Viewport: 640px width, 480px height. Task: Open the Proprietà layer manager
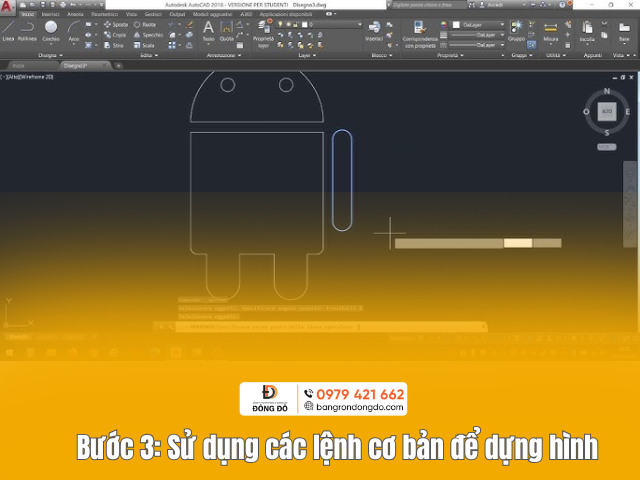[264, 34]
